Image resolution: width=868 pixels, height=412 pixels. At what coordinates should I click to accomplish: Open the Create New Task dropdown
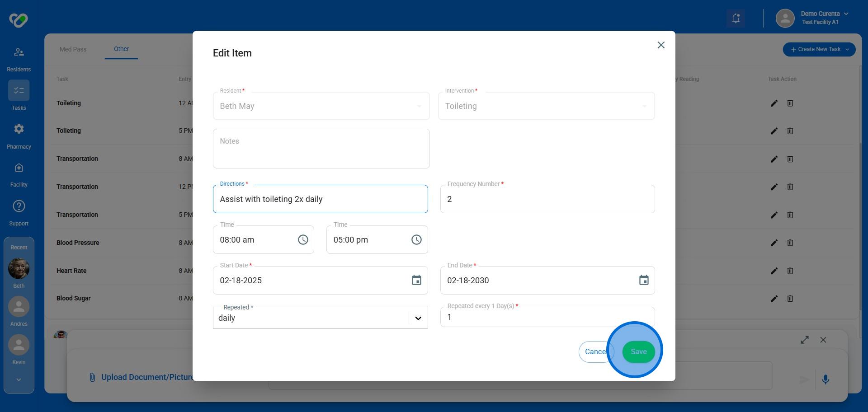click(x=819, y=49)
